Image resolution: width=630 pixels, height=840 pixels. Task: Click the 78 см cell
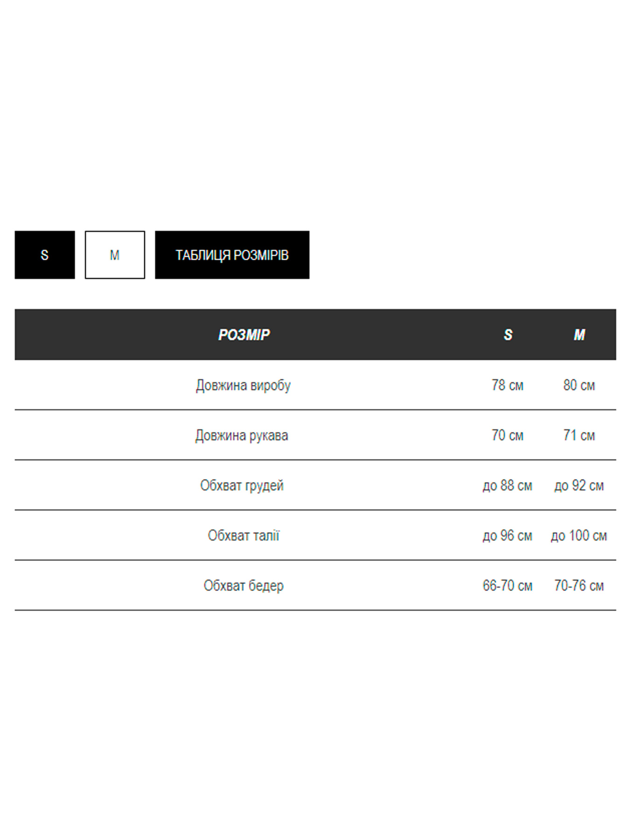[507, 385]
